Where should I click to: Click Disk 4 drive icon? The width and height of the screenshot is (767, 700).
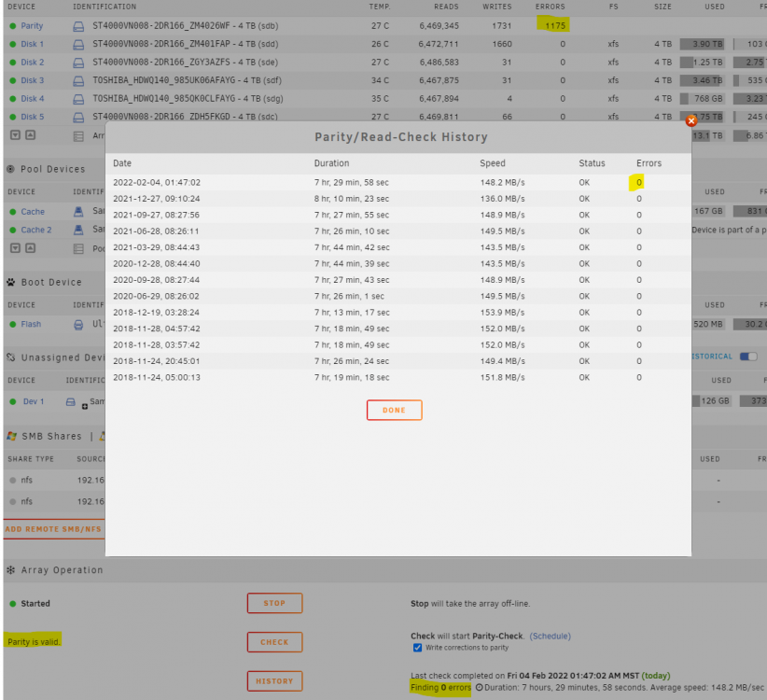(78, 99)
